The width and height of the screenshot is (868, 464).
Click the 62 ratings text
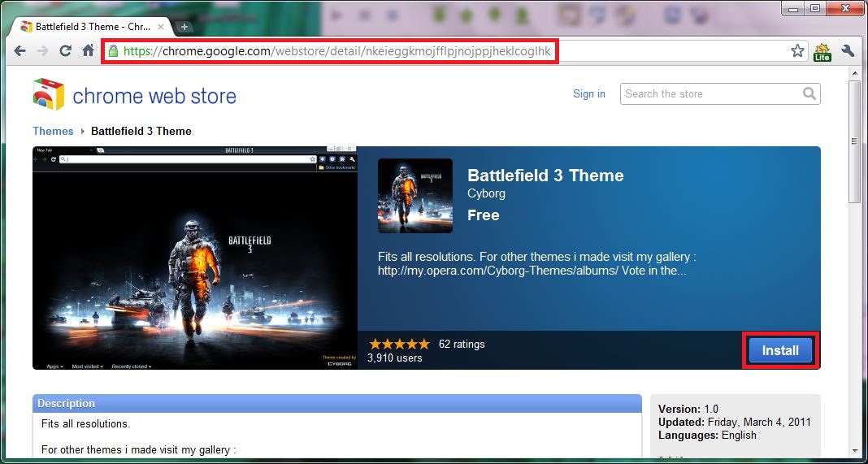coord(462,344)
